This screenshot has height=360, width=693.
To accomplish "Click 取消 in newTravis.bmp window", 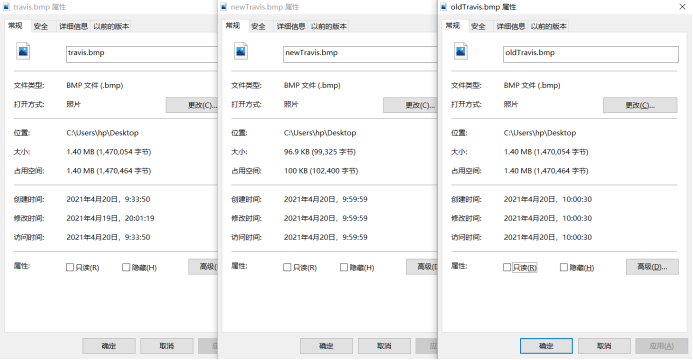I will point(384,346).
